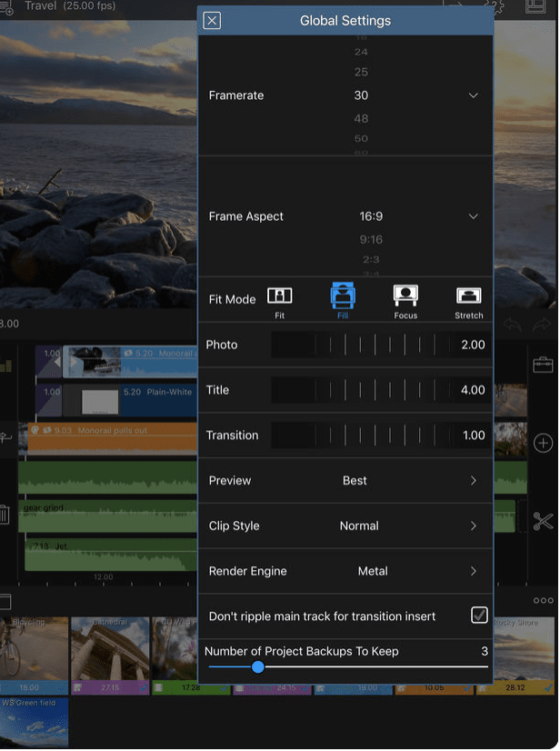Select the Cathedral clip thumbnail
The width and height of the screenshot is (560, 751).
point(110,648)
